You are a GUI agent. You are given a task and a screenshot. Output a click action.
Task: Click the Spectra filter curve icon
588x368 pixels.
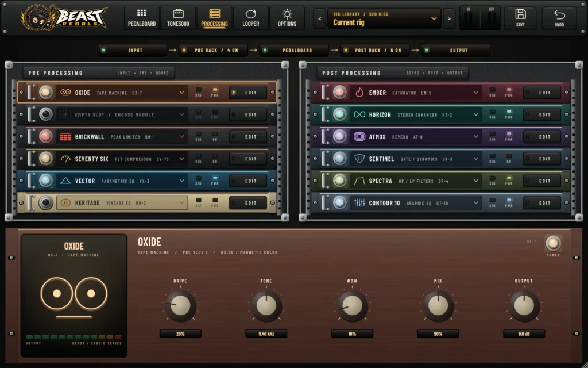359,181
